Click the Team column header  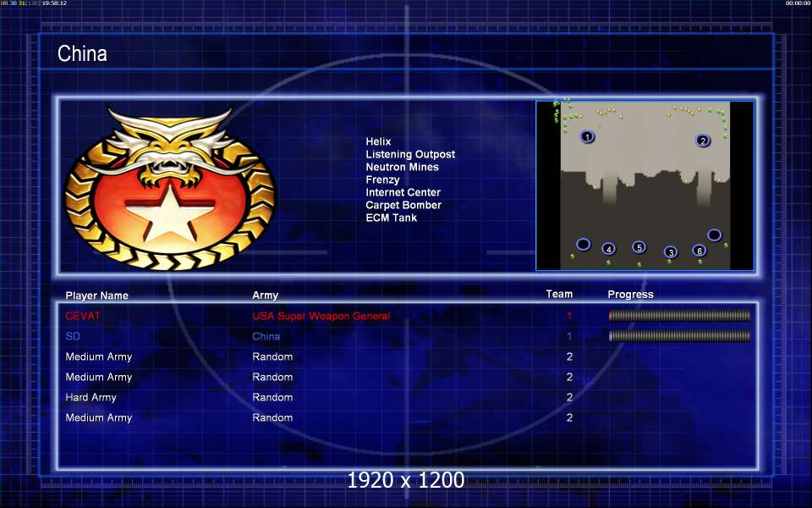click(559, 294)
